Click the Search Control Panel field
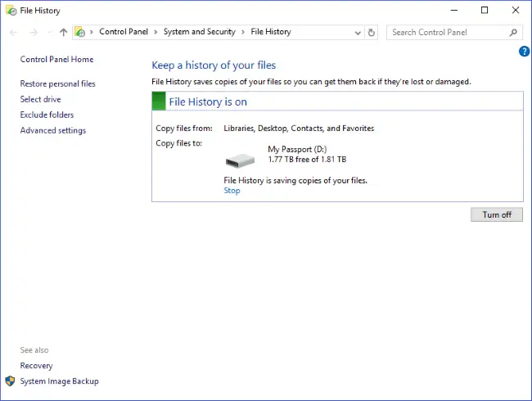The height and width of the screenshot is (401, 532). (x=446, y=33)
